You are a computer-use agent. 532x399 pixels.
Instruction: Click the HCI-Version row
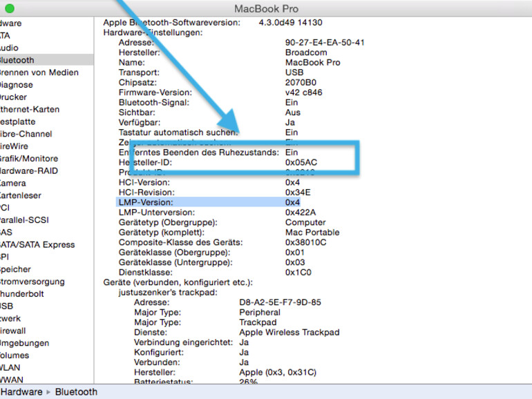(x=209, y=182)
